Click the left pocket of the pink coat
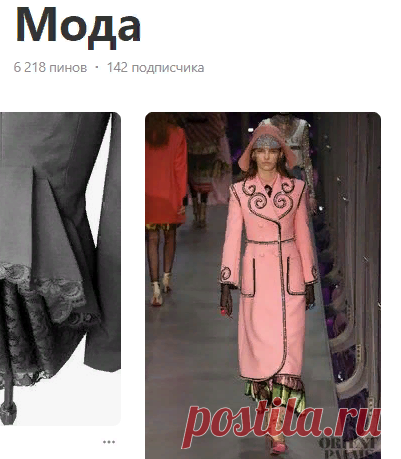Image resolution: width=401 pixels, height=459 pixels. [247, 277]
